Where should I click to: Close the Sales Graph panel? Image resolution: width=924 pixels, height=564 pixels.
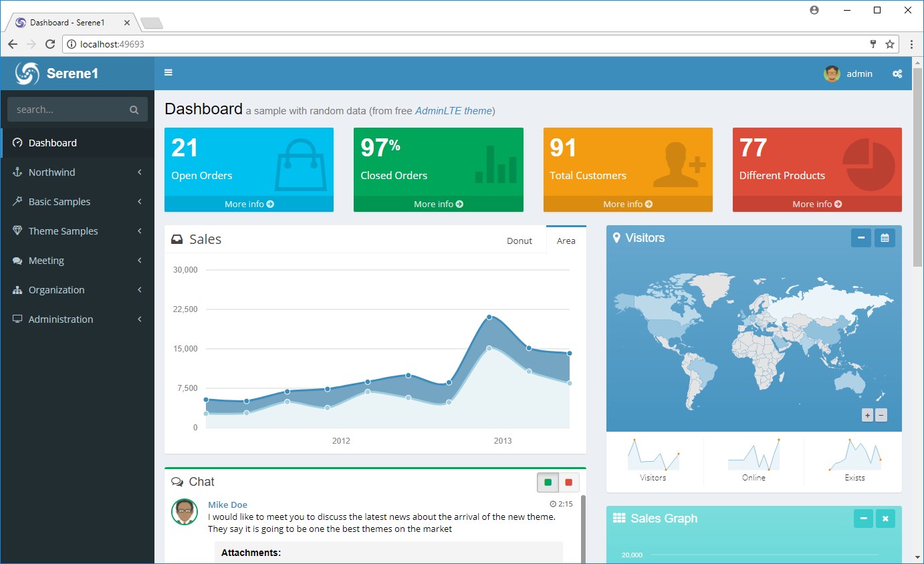[x=885, y=519]
